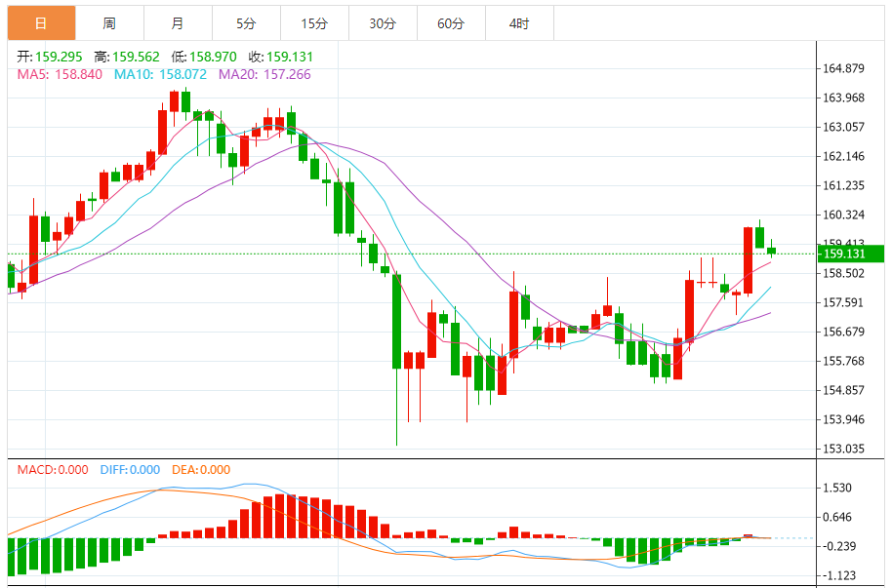Click the 153.946 price axis label

tap(843, 419)
